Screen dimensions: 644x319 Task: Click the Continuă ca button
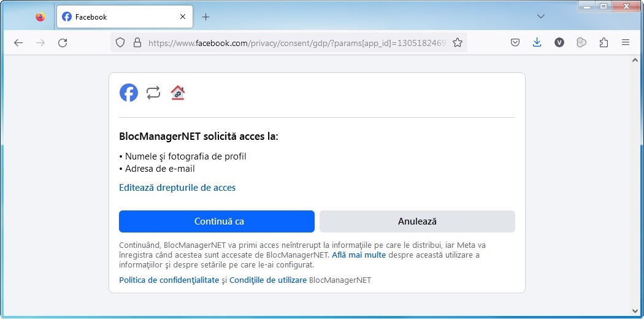[x=217, y=221]
